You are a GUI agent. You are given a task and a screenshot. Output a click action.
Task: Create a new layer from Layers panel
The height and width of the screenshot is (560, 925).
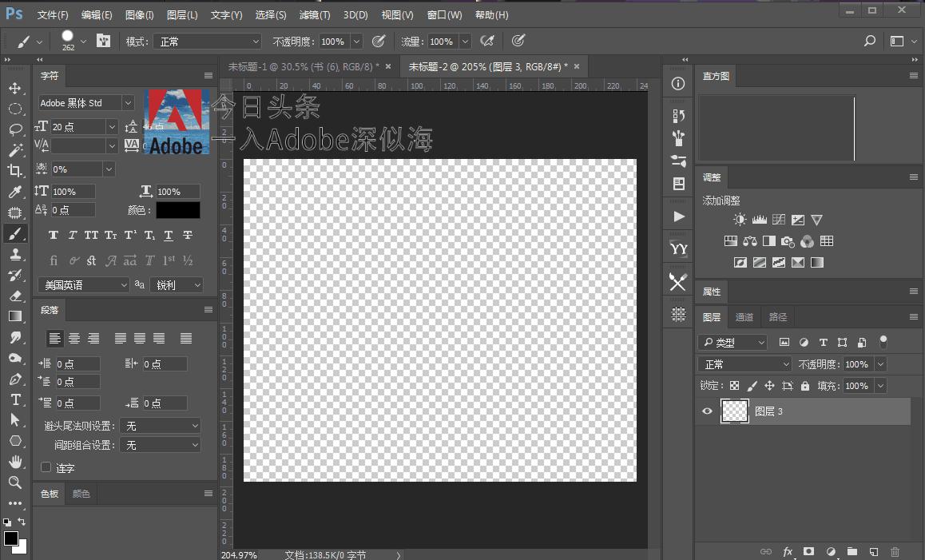874,551
